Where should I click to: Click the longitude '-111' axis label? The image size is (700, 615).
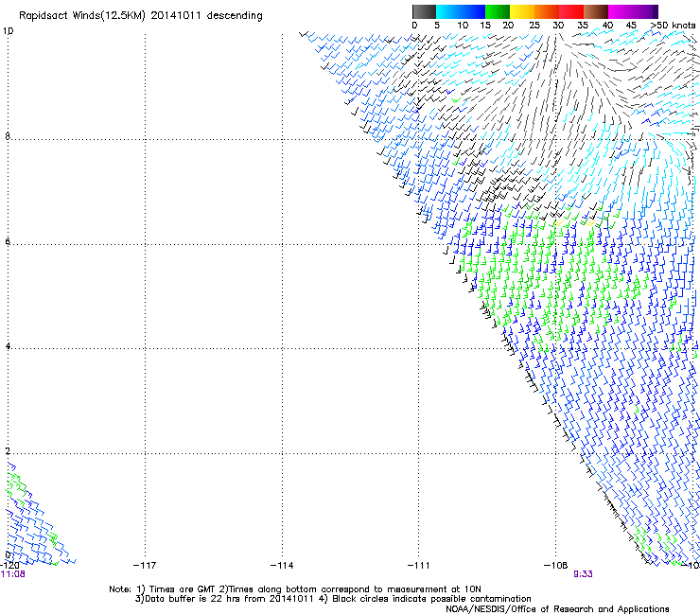click(x=419, y=566)
